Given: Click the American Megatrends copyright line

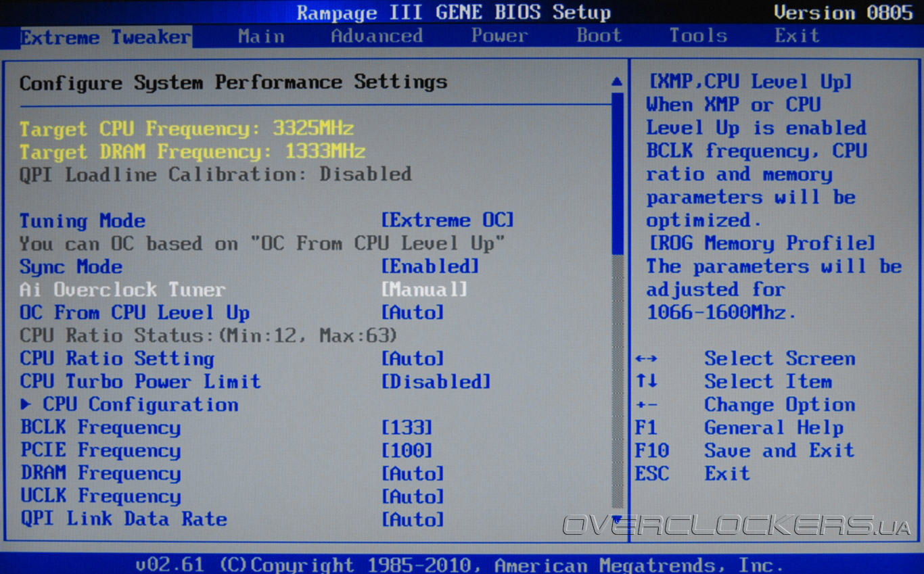Looking at the screenshot, I should click(459, 565).
